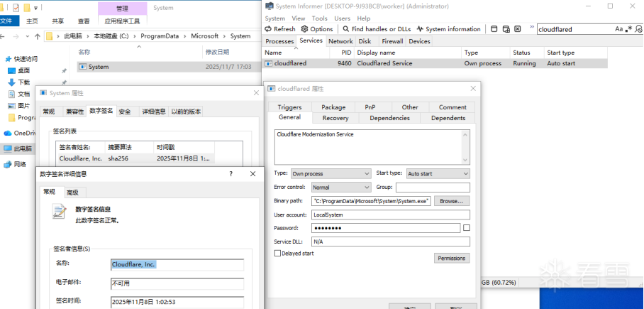This screenshot has width=644, height=309.
Task: Open the Comment tab
Action: [x=453, y=107]
